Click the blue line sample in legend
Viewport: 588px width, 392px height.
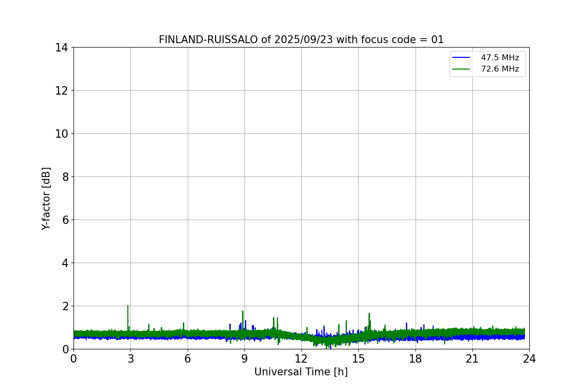tap(461, 58)
